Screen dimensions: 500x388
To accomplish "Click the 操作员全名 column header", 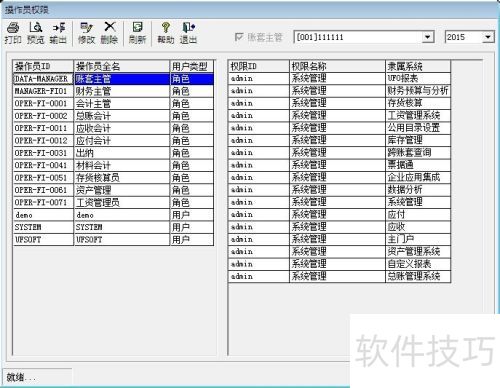I will pyautogui.click(x=122, y=66).
